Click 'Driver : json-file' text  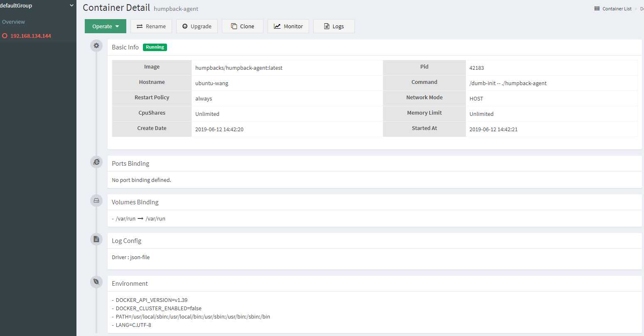click(x=130, y=257)
